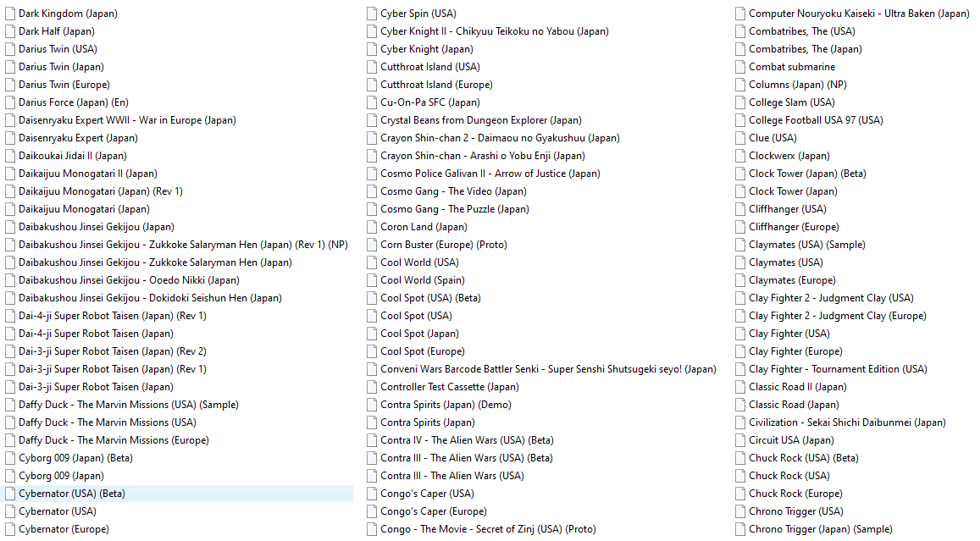980x541 pixels.
Task: Select Contra III - The Alien Wars (USA)
Action: click(x=452, y=476)
